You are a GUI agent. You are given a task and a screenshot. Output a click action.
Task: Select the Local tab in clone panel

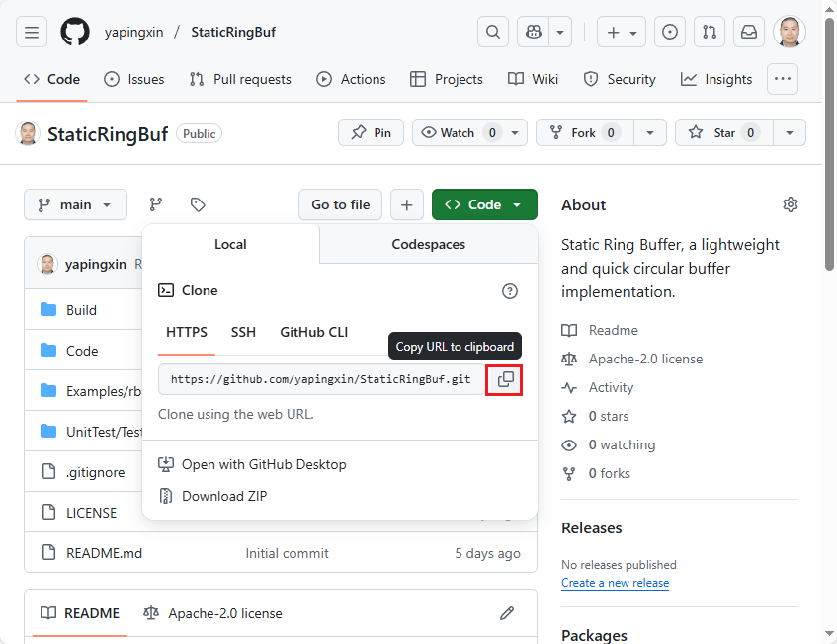coord(230,244)
